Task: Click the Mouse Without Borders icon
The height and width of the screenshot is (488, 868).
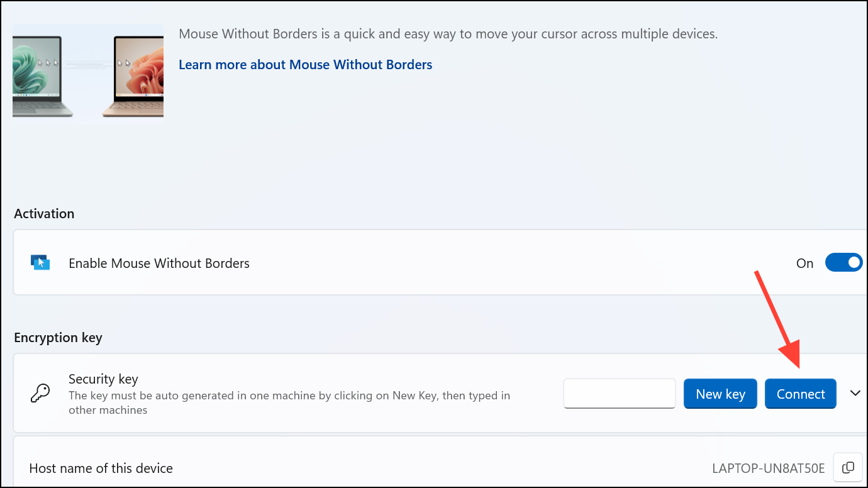Action: 40,262
